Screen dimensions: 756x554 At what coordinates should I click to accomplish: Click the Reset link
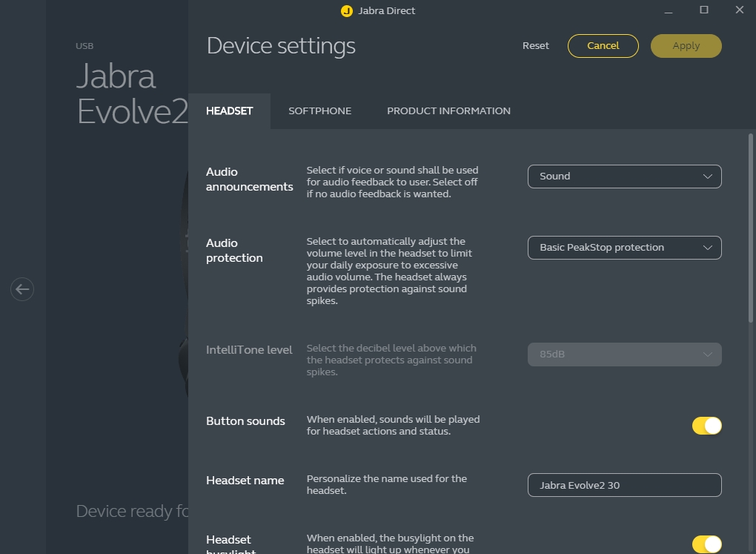click(x=536, y=46)
